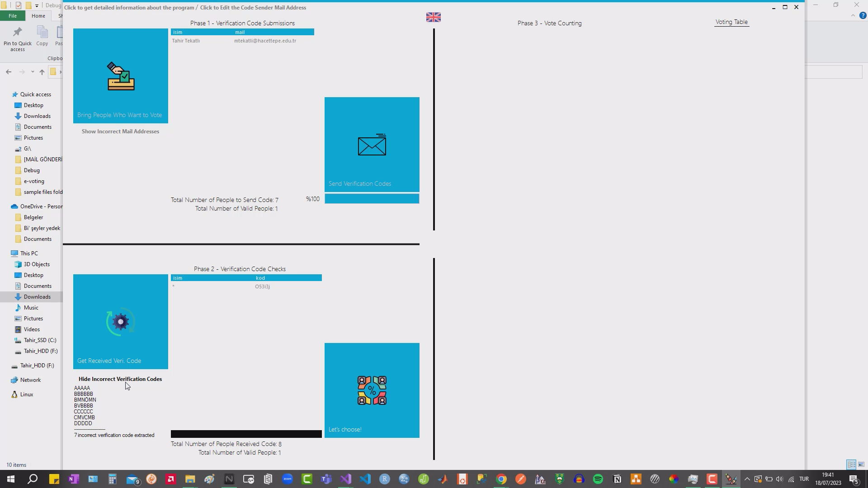The image size is (868, 488).
Task: Toggle the incorrect verification codes list visibility
Action: pyautogui.click(x=120, y=378)
